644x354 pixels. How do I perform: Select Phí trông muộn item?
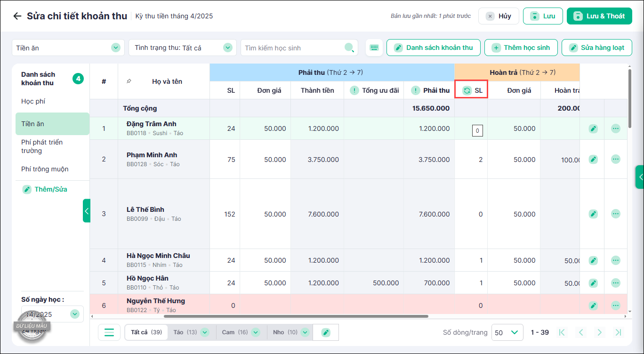(45, 169)
